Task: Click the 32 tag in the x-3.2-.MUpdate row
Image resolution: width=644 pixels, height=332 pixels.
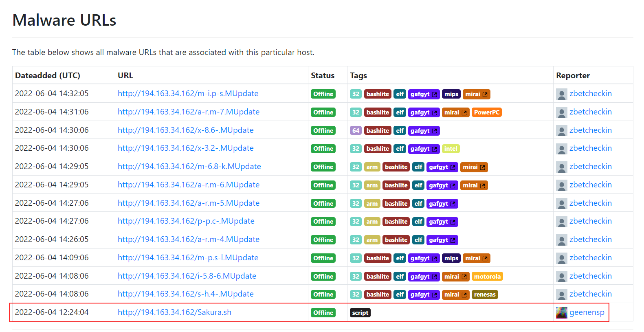Action: point(356,149)
